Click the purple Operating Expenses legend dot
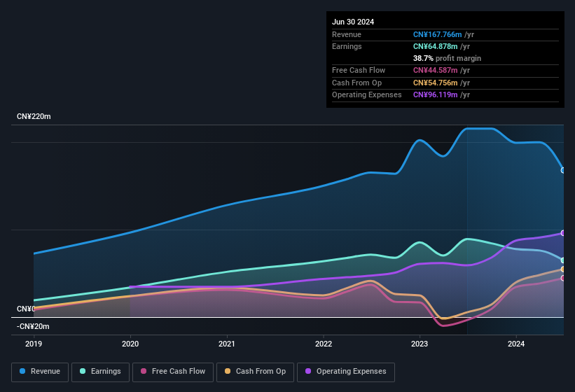Screen dimensions: 575x392 point(309,372)
